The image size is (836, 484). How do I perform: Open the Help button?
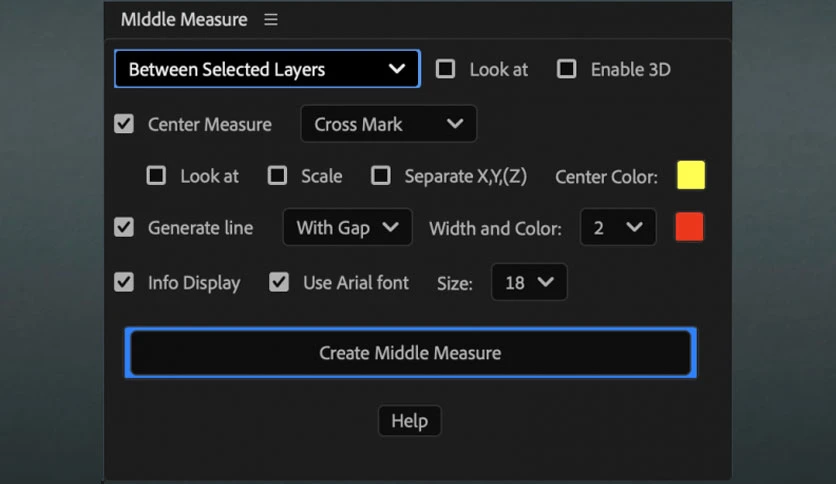[409, 421]
